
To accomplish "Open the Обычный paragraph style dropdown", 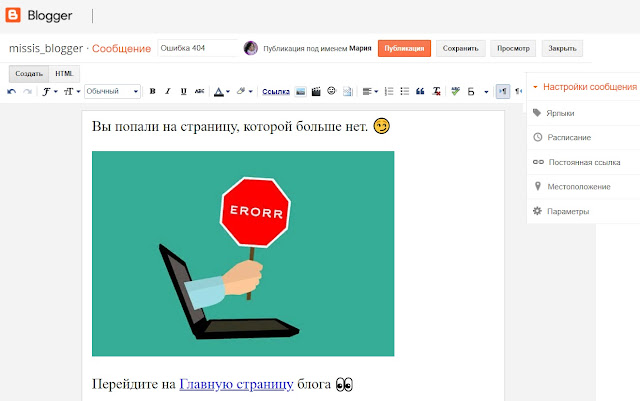I will pyautogui.click(x=112, y=91).
